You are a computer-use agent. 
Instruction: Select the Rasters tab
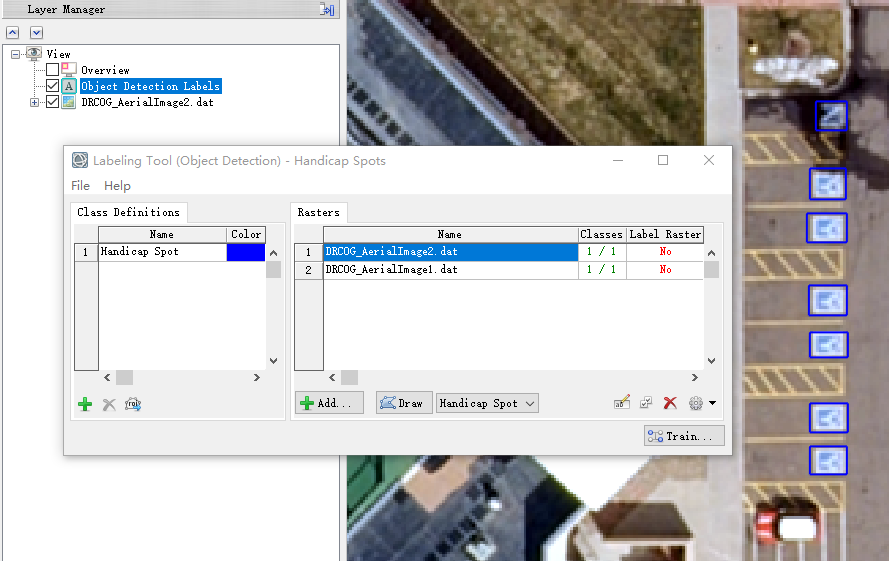pyautogui.click(x=319, y=212)
